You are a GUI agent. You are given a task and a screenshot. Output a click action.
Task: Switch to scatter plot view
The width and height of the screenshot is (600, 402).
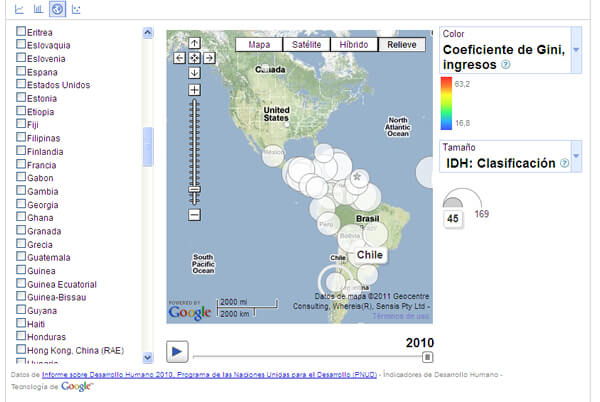point(77,10)
